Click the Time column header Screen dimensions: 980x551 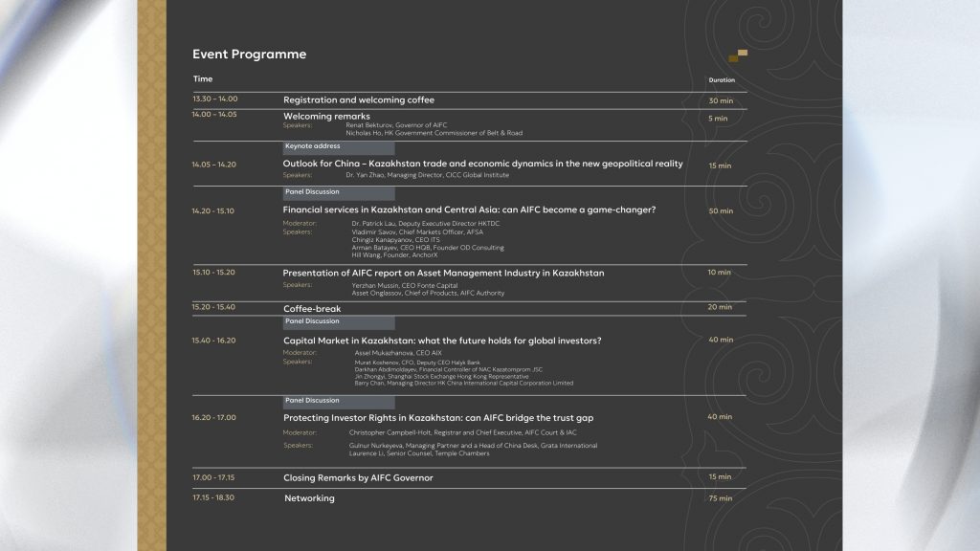(x=203, y=78)
